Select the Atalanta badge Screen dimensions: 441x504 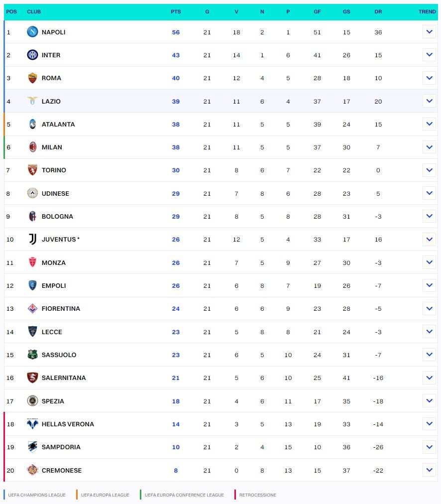(32, 124)
